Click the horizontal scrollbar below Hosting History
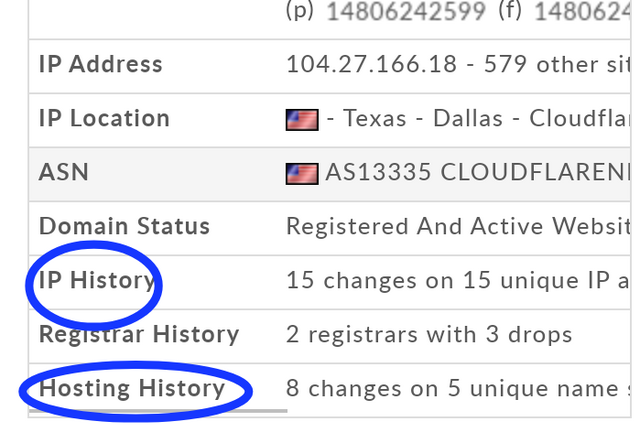 tap(158, 411)
